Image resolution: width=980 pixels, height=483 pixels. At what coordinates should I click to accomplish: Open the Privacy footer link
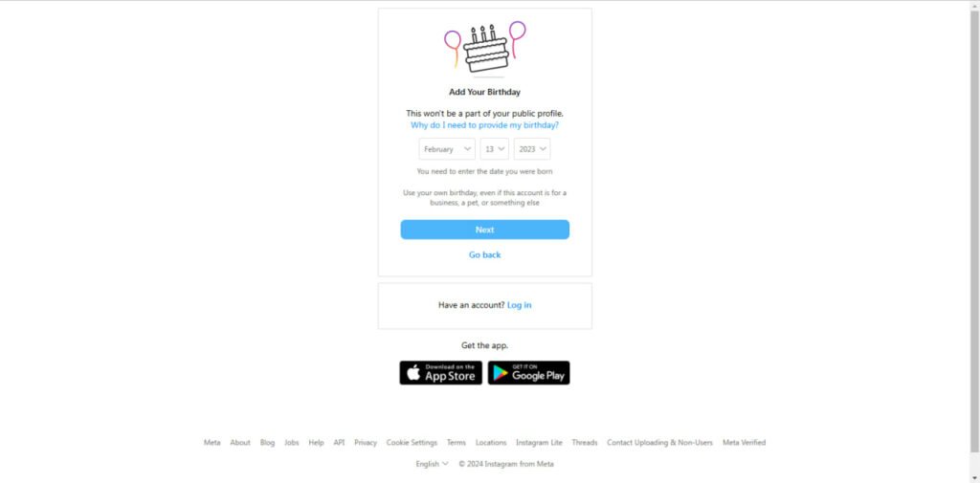pos(366,443)
